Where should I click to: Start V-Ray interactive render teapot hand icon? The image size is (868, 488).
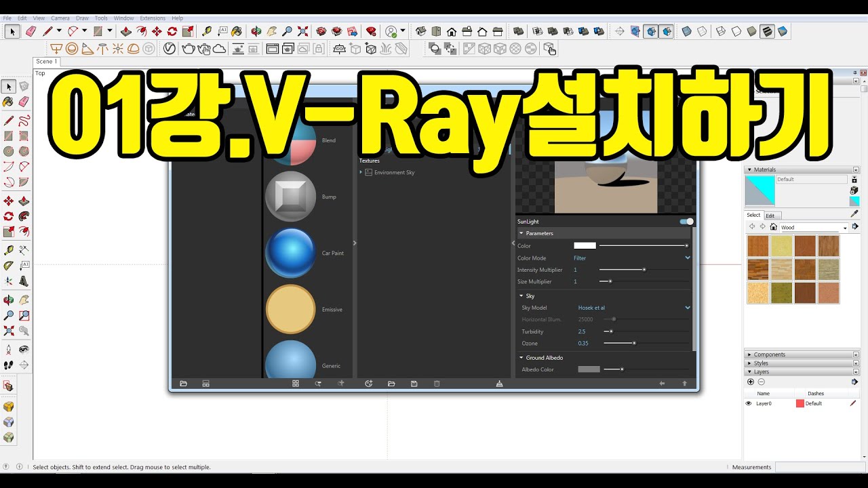click(x=204, y=49)
